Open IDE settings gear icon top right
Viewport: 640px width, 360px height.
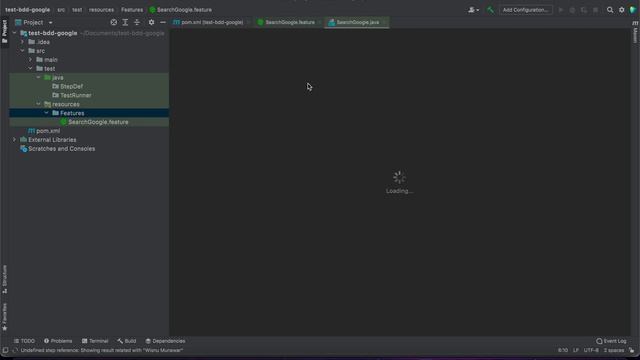coord(622,10)
